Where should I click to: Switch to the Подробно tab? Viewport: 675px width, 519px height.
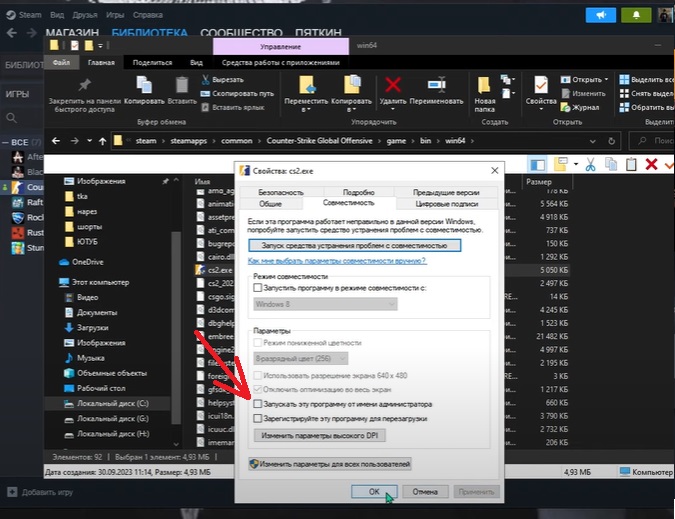click(359, 192)
